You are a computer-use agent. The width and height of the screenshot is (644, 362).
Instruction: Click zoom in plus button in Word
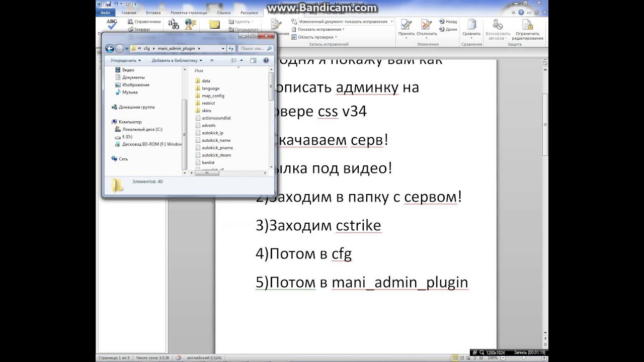point(543,358)
